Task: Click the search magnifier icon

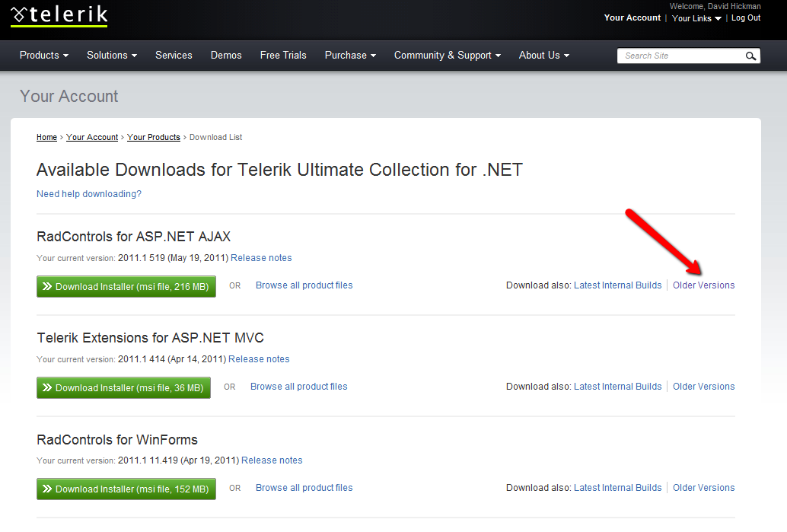Action: click(x=750, y=56)
